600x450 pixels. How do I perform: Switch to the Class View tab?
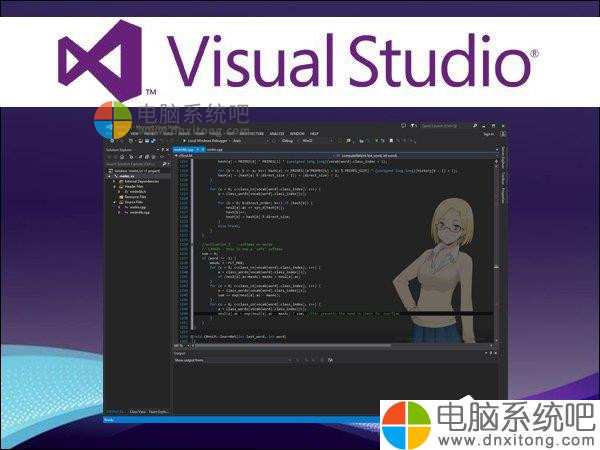pos(137,412)
